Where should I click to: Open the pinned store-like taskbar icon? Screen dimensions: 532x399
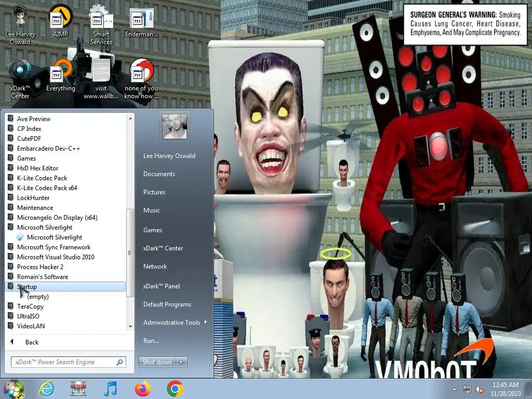pyautogui.click(x=78, y=389)
